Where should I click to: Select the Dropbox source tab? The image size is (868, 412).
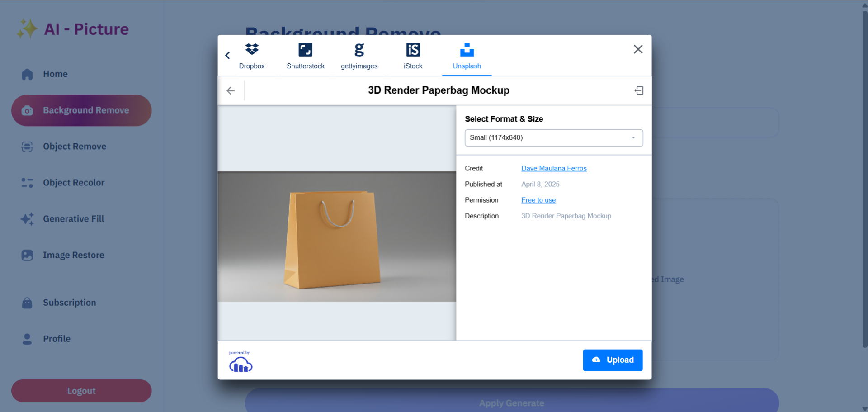[252, 56]
